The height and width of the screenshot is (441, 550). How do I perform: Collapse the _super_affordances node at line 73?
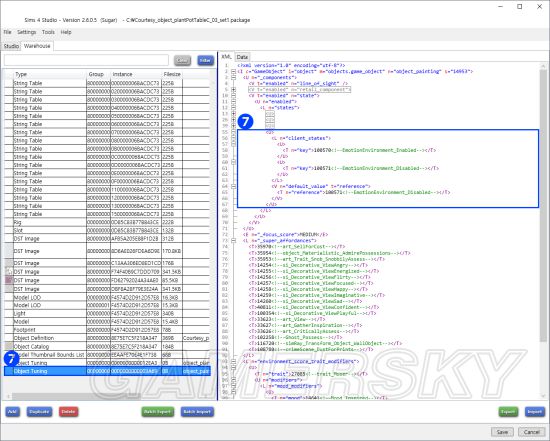pyautogui.click(x=234, y=241)
